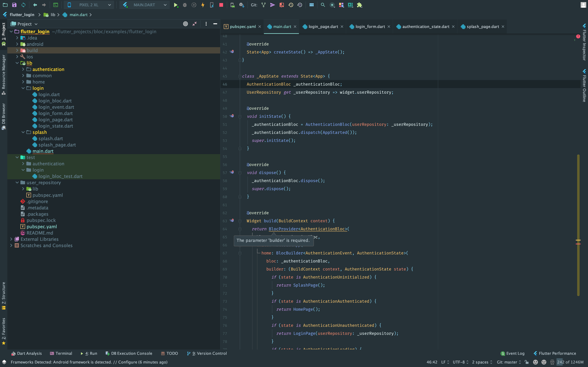Show Git history clock icon
Image resolution: width=588 pixels, height=367 pixels.
pos(291,5)
